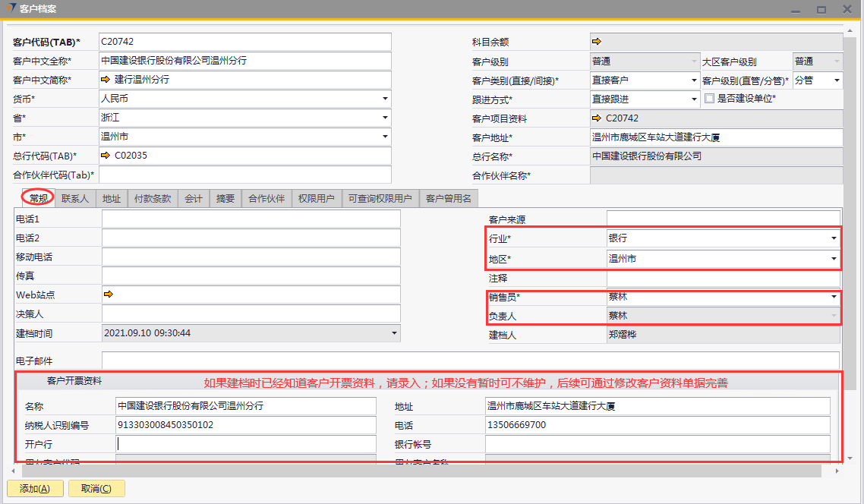The width and height of the screenshot is (864, 504).
Task: Select the 权限用户 tab
Action: [317, 199]
